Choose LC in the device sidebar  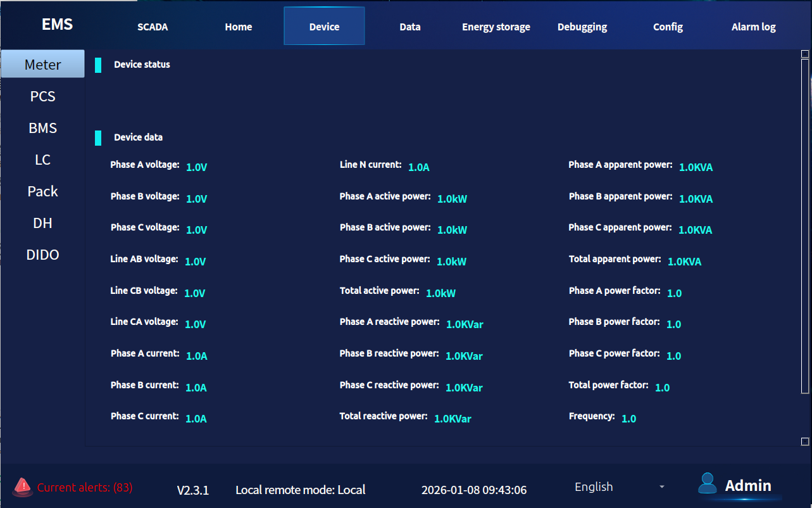[x=42, y=160]
